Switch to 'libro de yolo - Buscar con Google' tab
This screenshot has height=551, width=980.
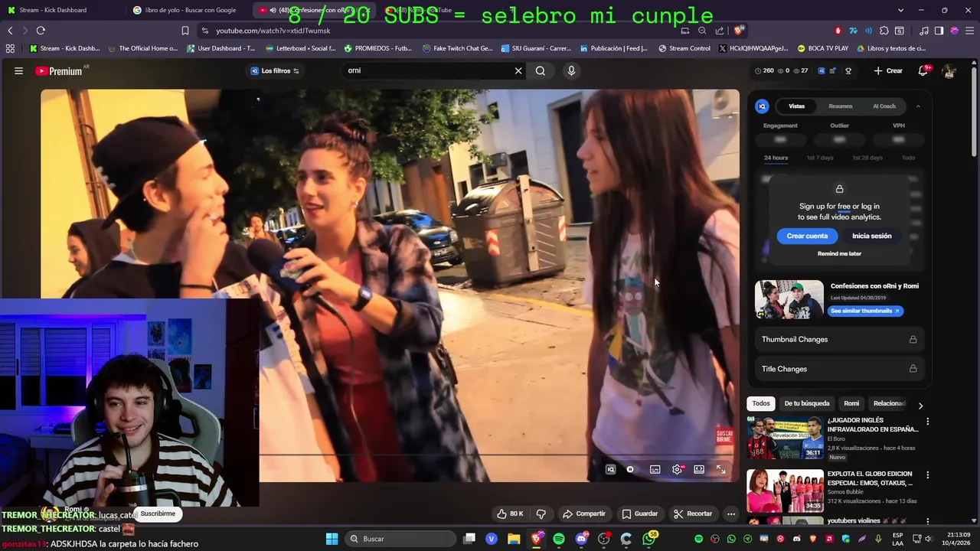tap(189, 10)
